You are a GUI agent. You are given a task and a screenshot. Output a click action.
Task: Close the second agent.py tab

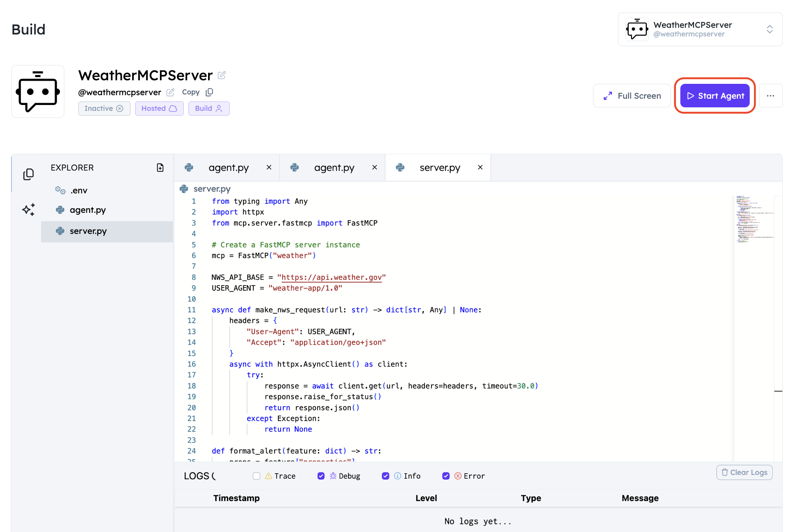[375, 167]
